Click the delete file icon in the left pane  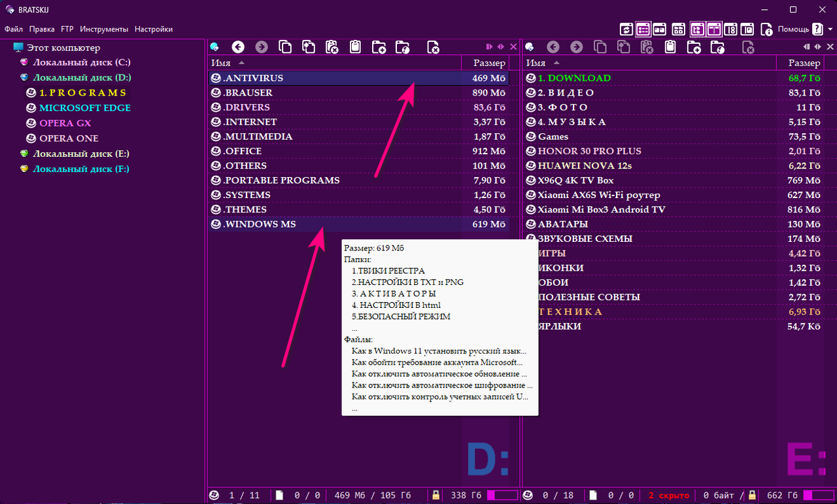tap(433, 46)
